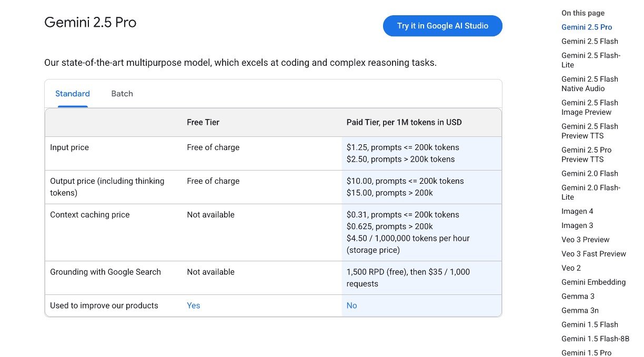
Task: Select the Gemini Embedding sidebar link
Action: pyautogui.click(x=593, y=282)
